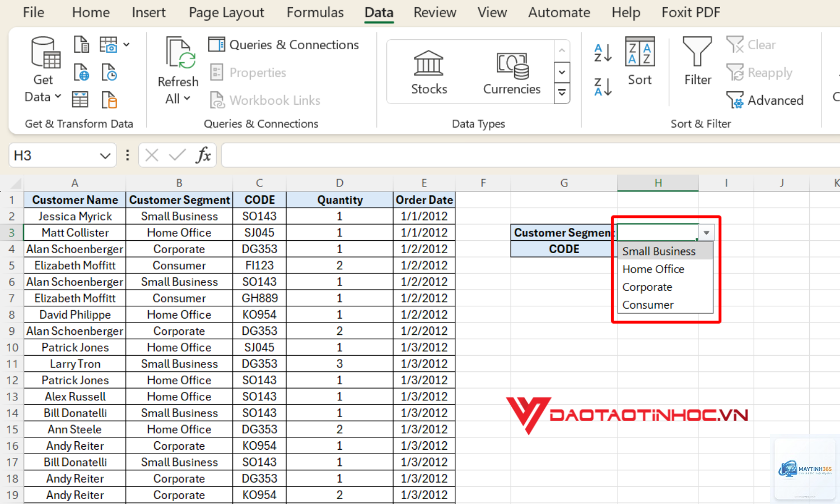Click formula bar options dots
This screenshot has width=840, height=504.
point(128,155)
